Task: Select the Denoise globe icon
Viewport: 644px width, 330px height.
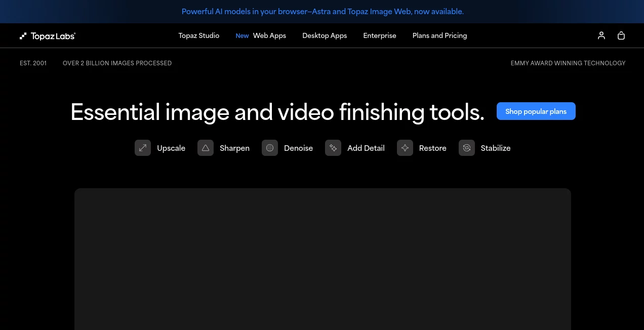Action: [x=270, y=148]
